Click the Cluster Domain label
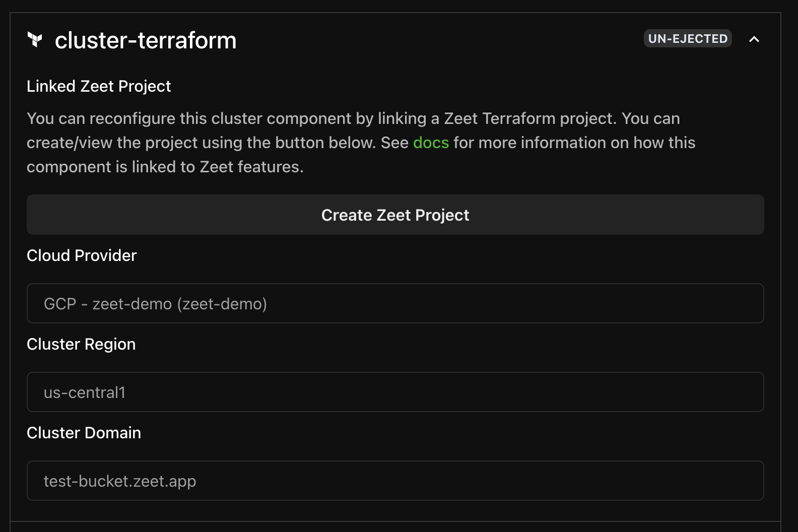 [x=84, y=432]
